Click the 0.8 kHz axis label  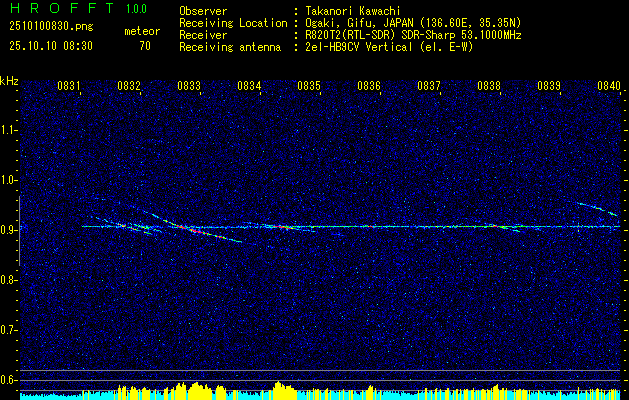coord(8,280)
